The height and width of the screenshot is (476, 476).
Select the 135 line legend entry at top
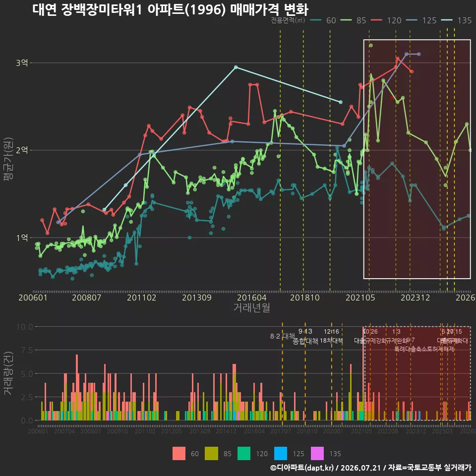(457, 20)
